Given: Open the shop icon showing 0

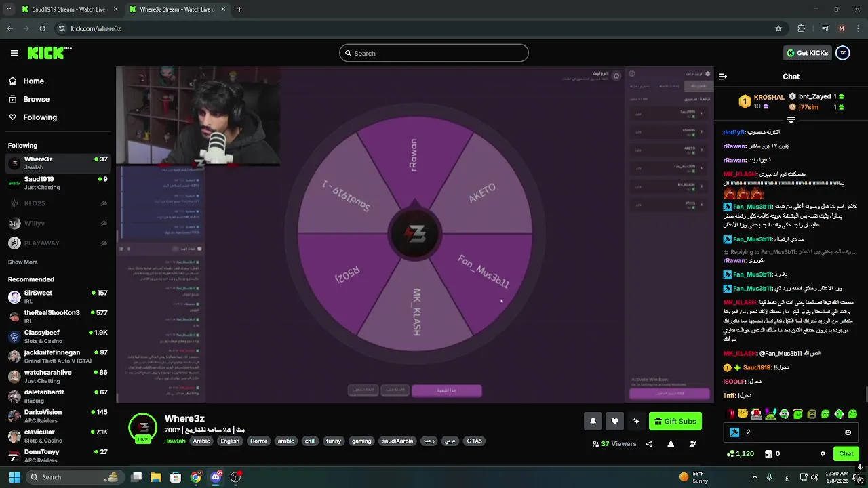Looking at the screenshot, I should [768, 453].
